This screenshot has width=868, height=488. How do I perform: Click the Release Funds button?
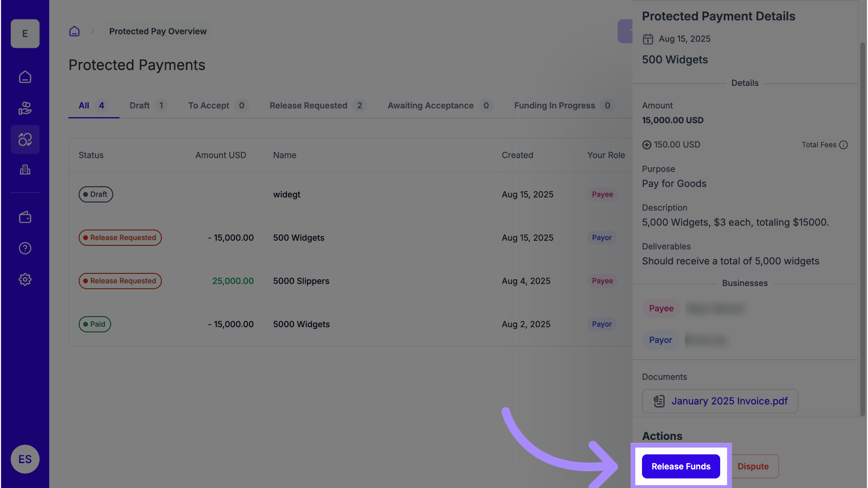(680, 466)
